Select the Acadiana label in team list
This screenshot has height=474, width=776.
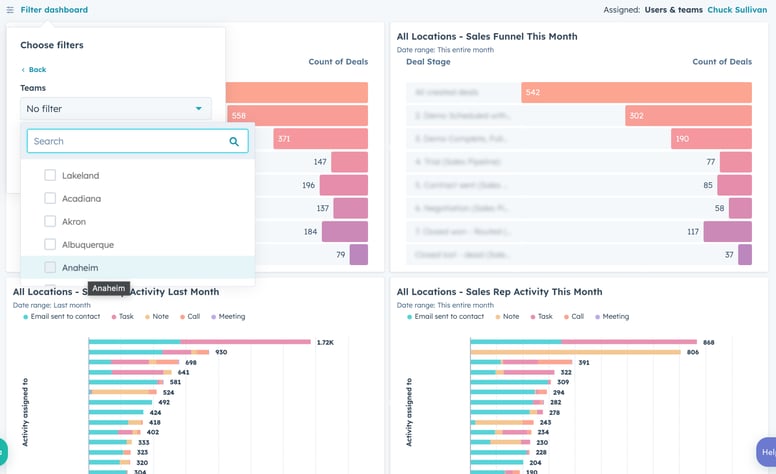[x=82, y=198]
